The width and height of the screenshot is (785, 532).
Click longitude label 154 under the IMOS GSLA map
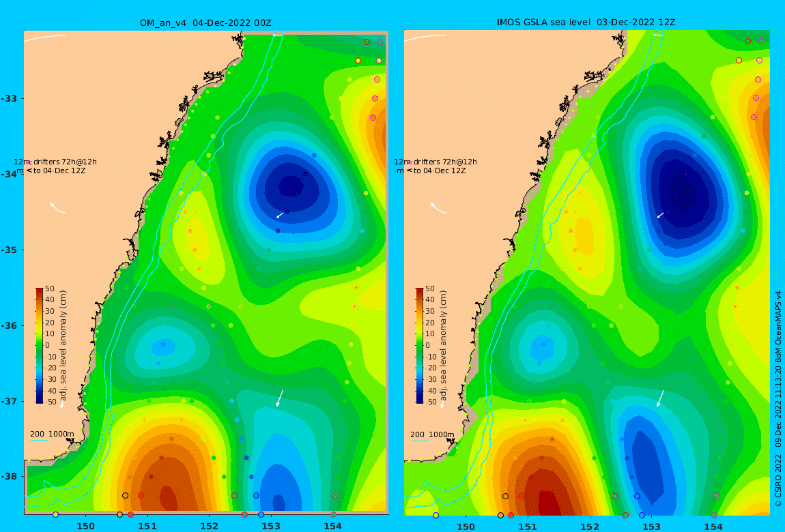tap(713, 527)
